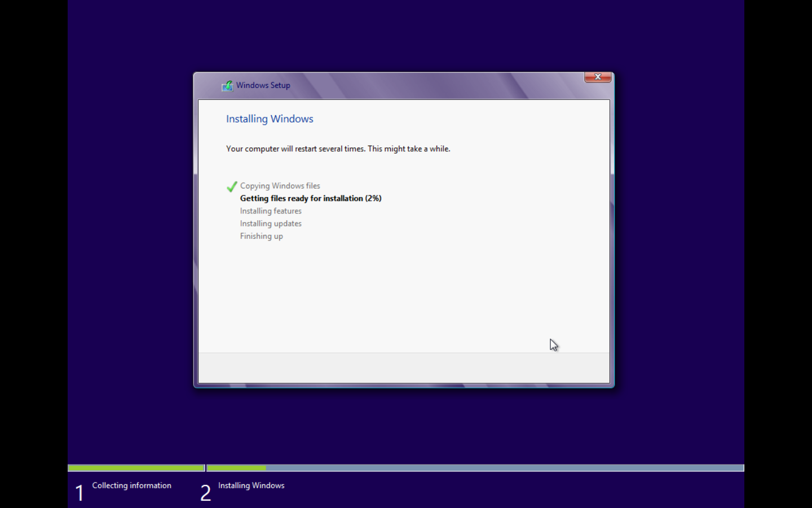Image resolution: width=812 pixels, height=508 pixels.
Task: Close the Windows Setup dialog
Action: tap(598, 77)
